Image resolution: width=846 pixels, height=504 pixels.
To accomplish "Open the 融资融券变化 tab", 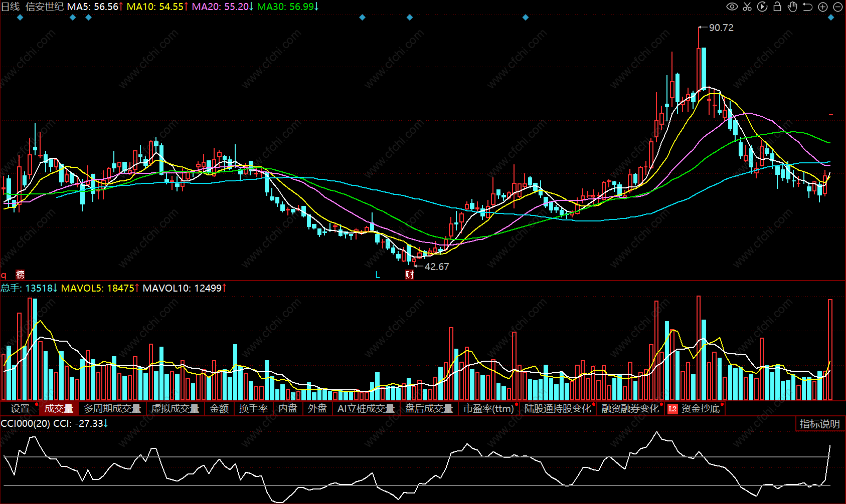I will point(630,409).
